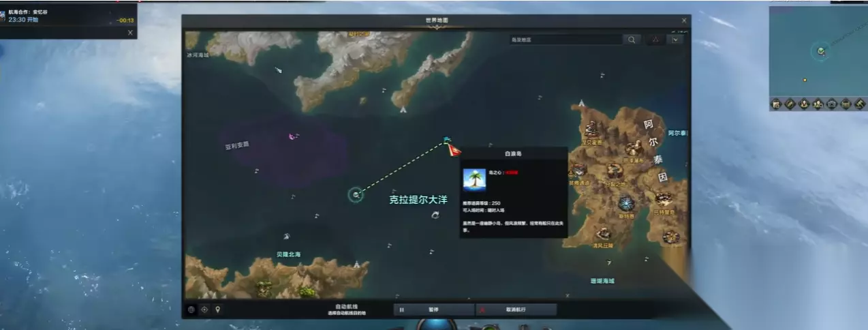
Task: Click the 自动航线 auto-route label
Action: point(347,307)
